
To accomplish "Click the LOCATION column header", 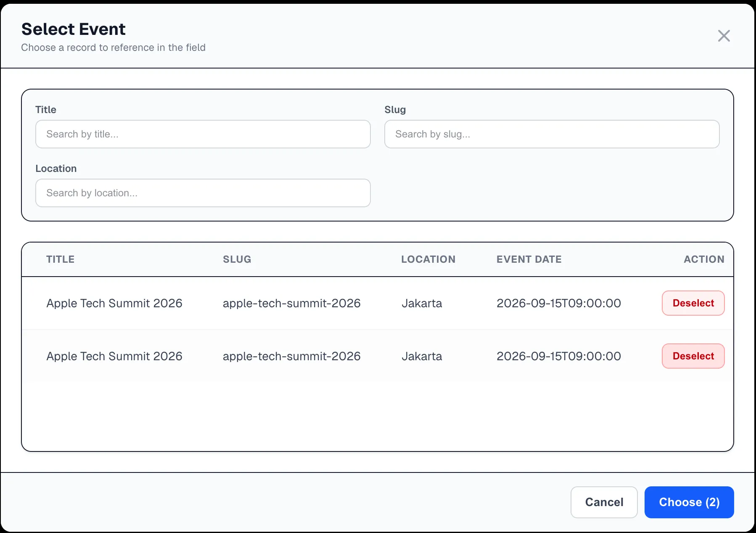I will [428, 259].
